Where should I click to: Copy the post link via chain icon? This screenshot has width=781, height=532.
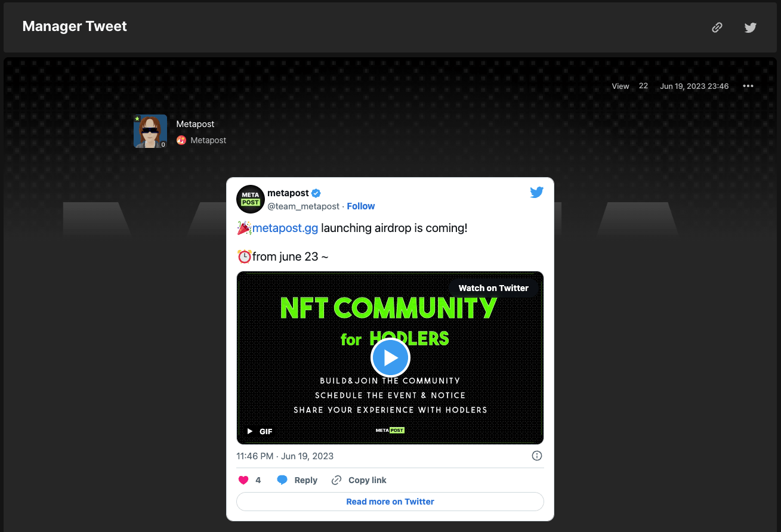(717, 27)
